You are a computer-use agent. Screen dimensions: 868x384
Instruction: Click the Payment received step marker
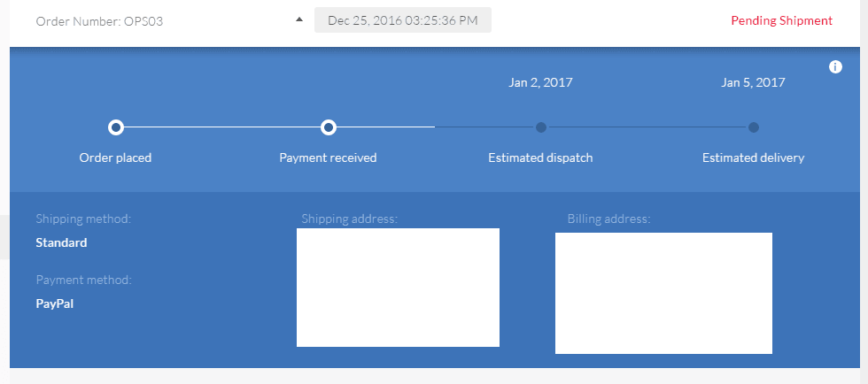[x=329, y=127]
